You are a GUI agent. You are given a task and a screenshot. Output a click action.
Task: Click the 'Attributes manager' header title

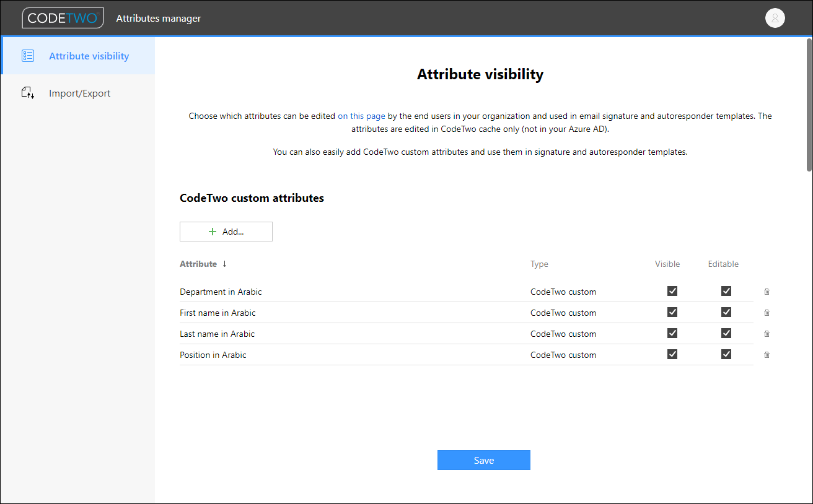[159, 19]
